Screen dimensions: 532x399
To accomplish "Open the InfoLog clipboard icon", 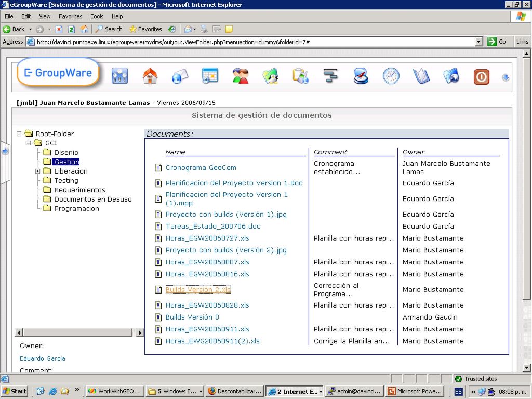I will click(x=301, y=76).
